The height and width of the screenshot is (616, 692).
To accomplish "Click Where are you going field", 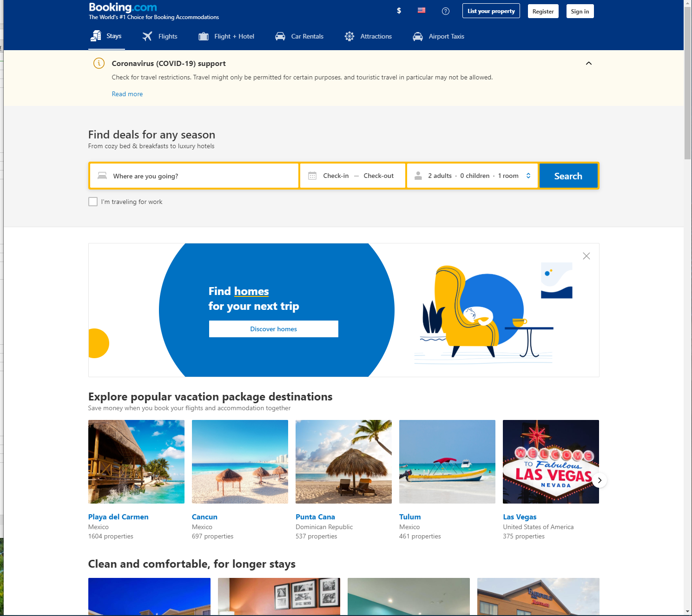I will pos(194,176).
